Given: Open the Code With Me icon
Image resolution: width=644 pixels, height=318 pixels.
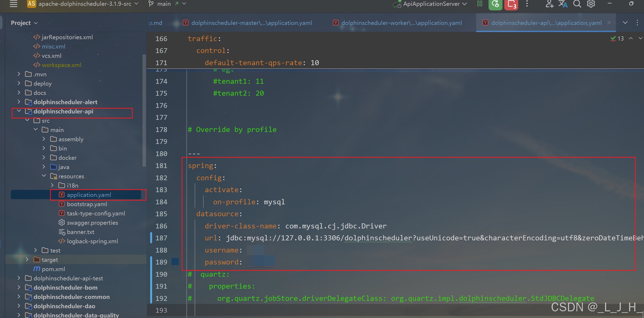Looking at the screenshot, I should pyautogui.click(x=549, y=4).
